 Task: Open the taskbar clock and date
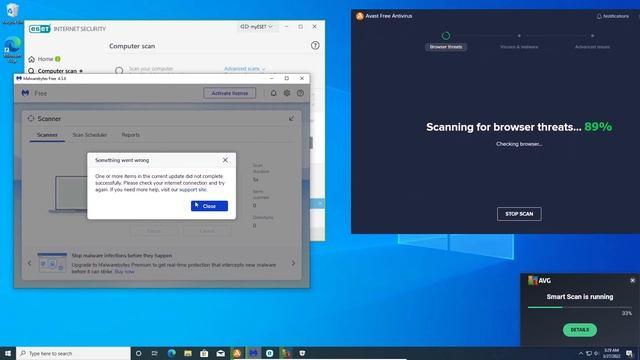click(x=611, y=353)
